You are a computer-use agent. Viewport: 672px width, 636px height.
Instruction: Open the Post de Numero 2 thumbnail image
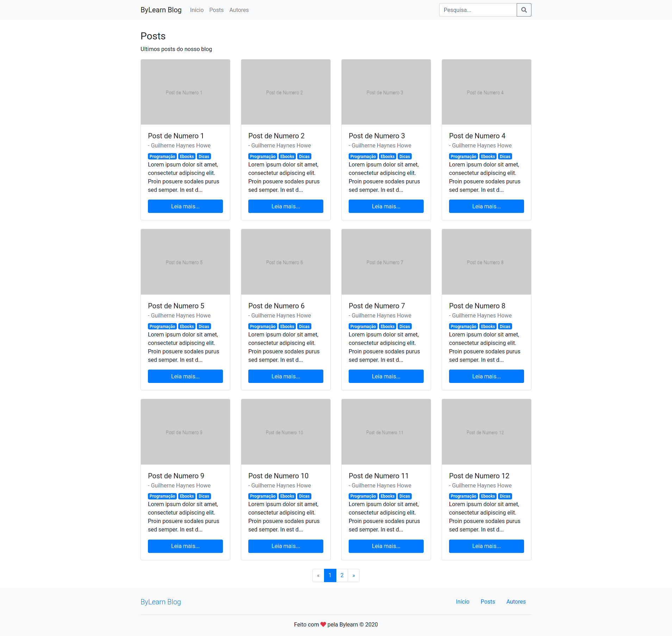286,92
